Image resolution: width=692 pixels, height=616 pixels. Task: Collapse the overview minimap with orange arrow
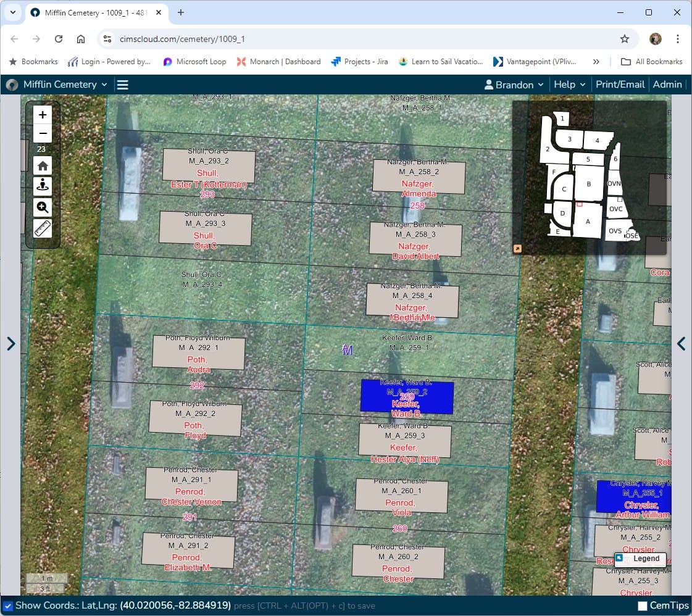click(x=517, y=249)
